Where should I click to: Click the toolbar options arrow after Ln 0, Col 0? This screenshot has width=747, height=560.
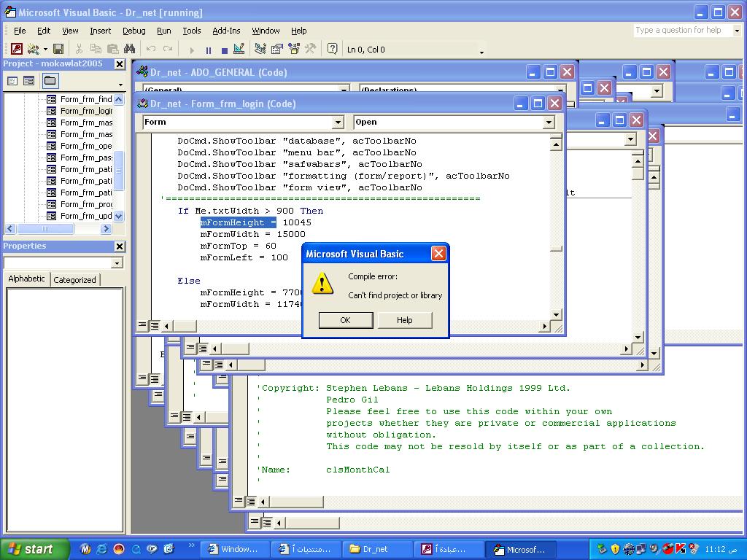coord(481,52)
